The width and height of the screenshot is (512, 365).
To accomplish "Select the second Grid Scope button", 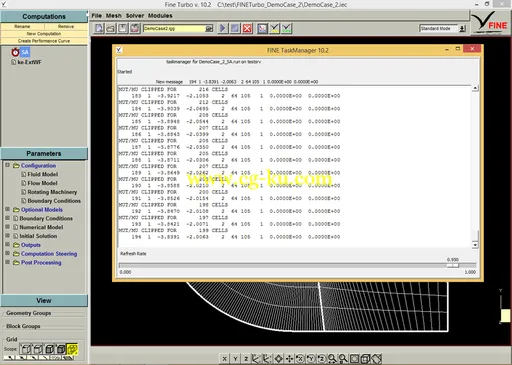I will click(37, 349).
